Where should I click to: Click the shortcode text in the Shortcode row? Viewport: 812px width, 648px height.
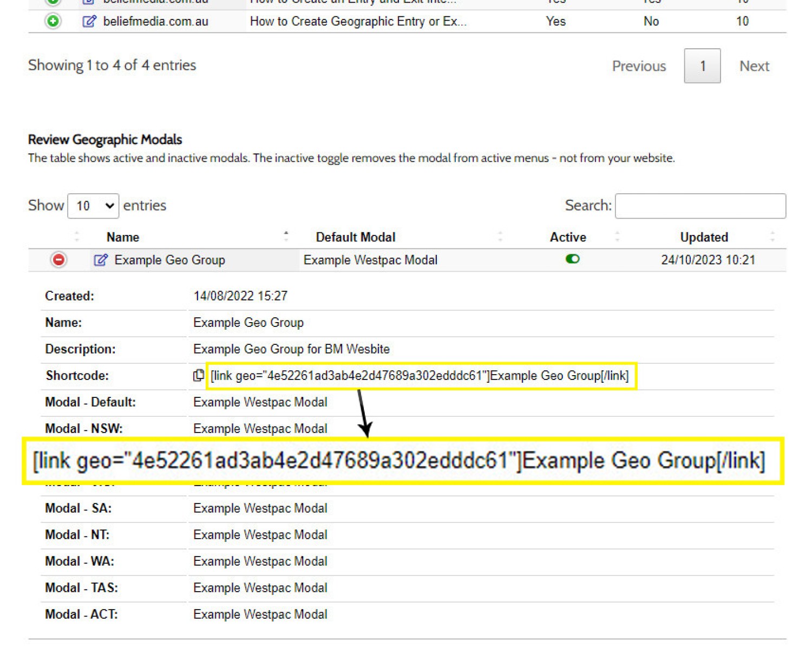pos(420,376)
